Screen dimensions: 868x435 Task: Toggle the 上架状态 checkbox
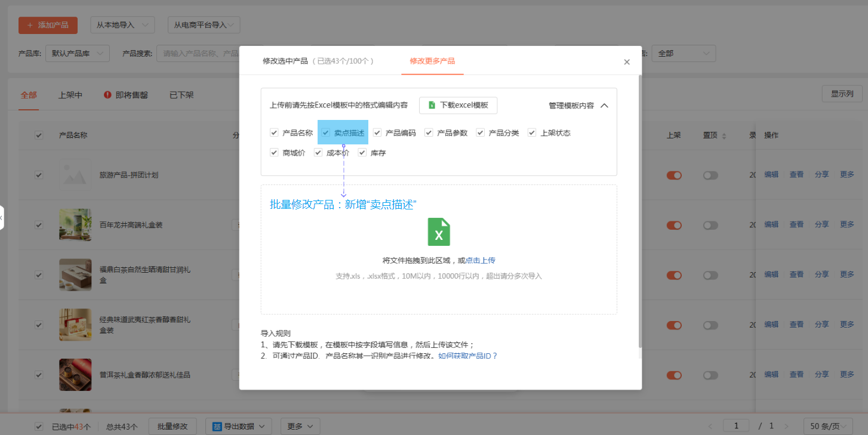pos(532,132)
